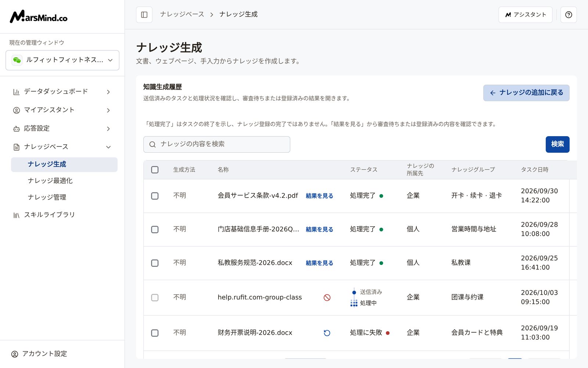
Task: Click 結果を見る for 会員サービス条款-v4.2.pdf
Action: tap(319, 196)
